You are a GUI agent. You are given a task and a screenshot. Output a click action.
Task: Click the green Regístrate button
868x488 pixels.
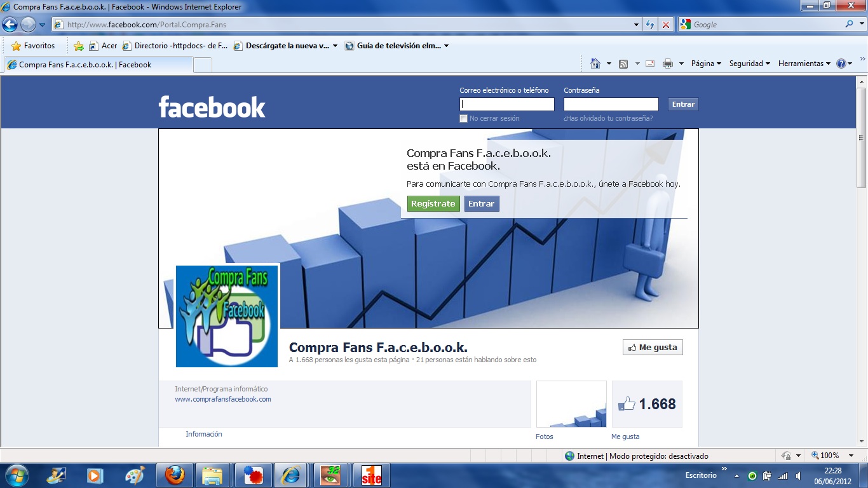pos(433,203)
